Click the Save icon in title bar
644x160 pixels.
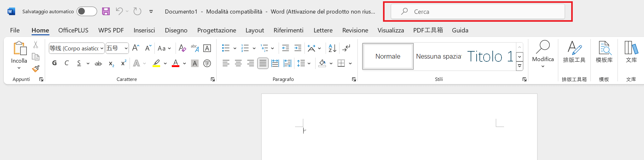106,11
